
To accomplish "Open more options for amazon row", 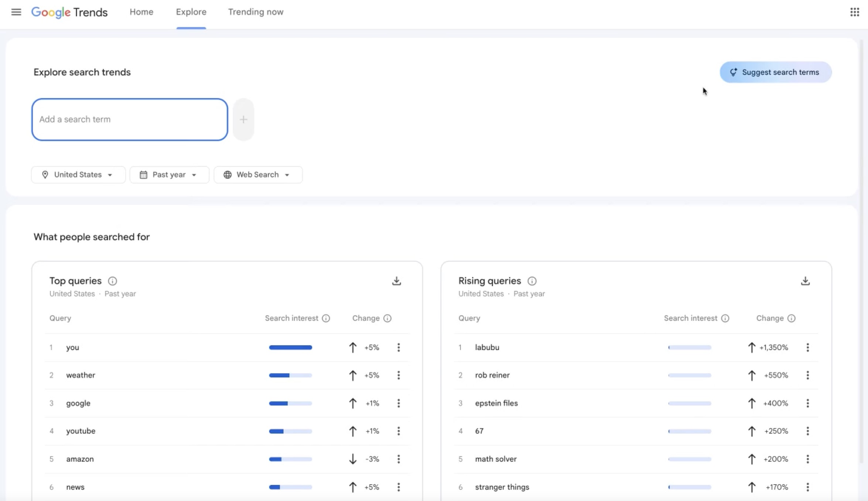I will click(x=399, y=459).
